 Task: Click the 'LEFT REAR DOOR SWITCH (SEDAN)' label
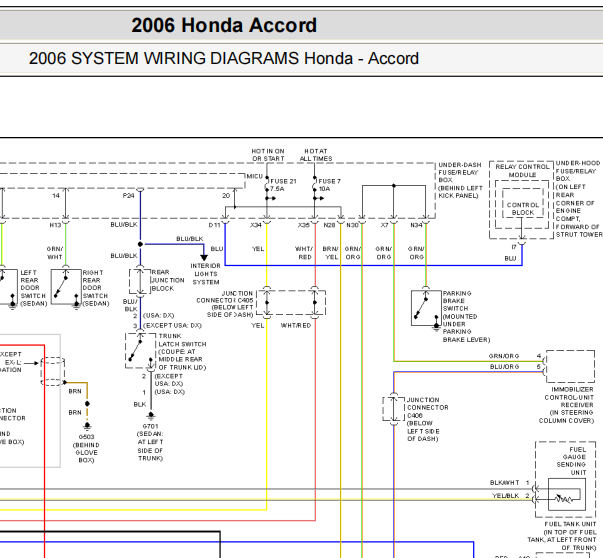coord(33,288)
